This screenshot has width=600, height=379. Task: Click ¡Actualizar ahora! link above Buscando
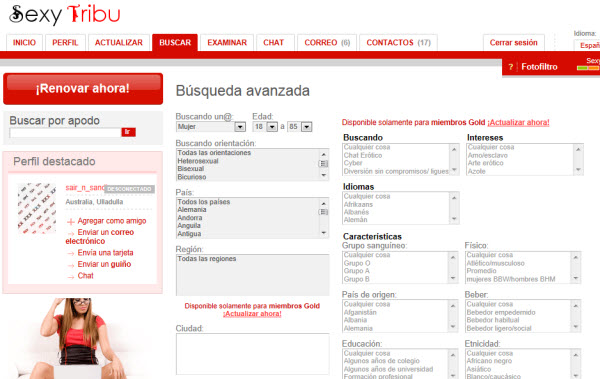[x=518, y=123]
